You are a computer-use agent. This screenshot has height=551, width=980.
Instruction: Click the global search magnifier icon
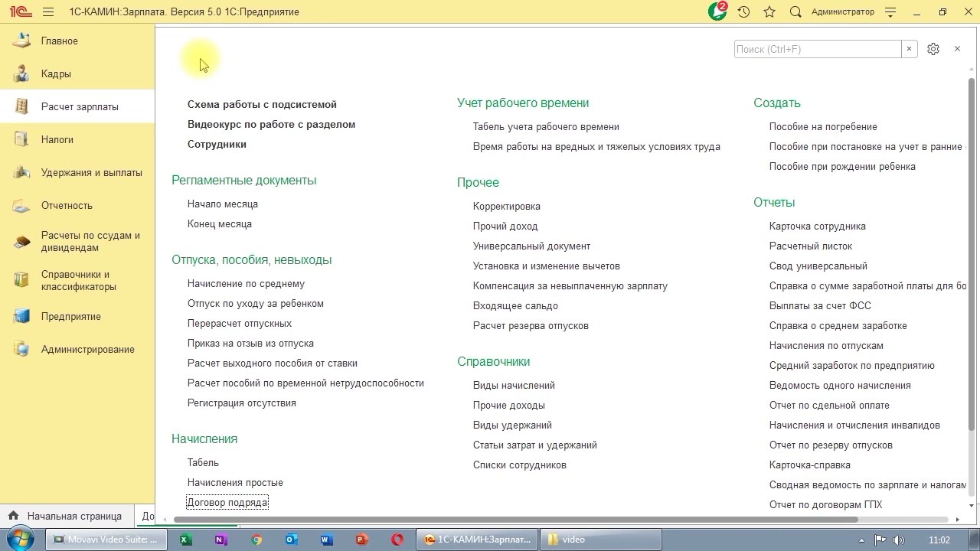(x=795, y=12)
